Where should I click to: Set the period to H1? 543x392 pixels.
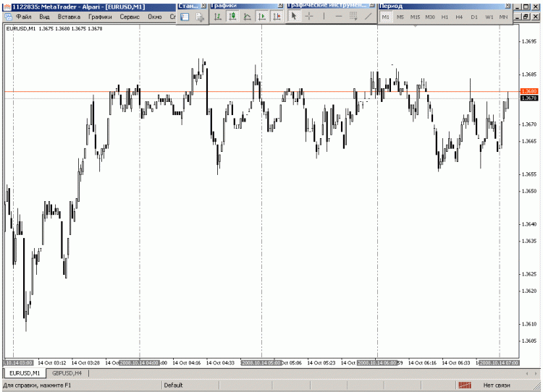pyautogui.click(x=445, y=17)
